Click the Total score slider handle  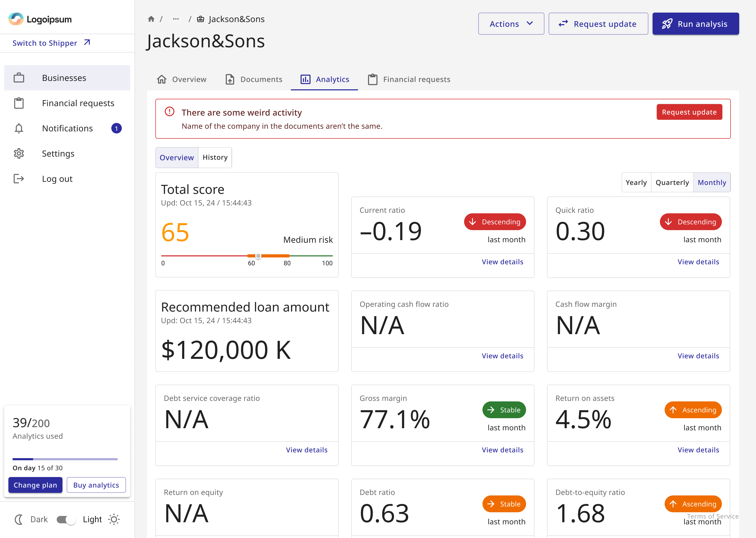pyautogui.click(x=258, y=256)
